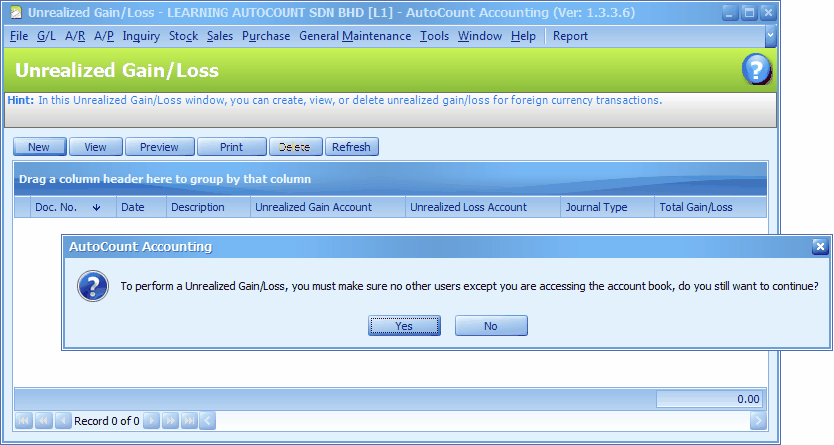Screen dimensions: 834x445
Task: Click the AutoCount app icon in title bar
Action: [16, 12]
